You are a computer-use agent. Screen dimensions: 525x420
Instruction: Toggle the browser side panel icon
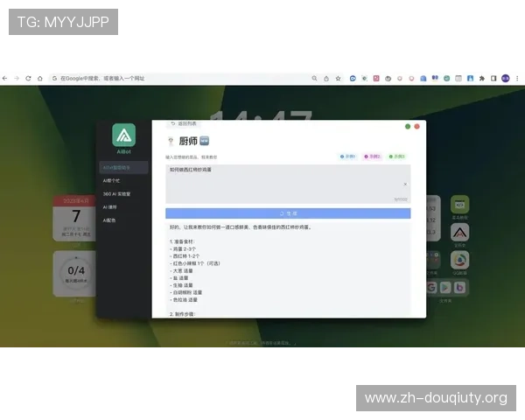click(493, 79)
